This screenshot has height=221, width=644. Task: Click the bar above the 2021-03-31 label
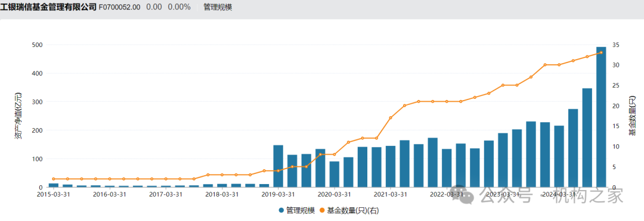391,166
